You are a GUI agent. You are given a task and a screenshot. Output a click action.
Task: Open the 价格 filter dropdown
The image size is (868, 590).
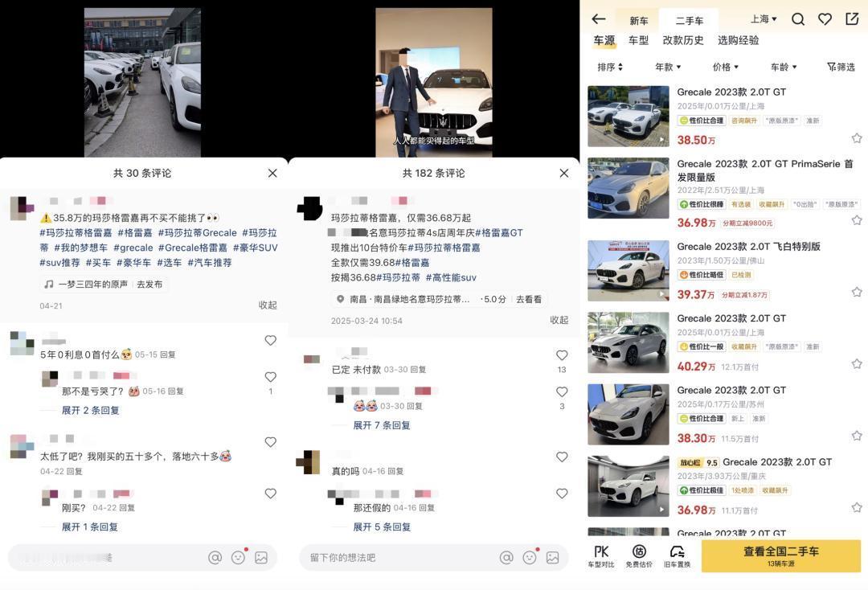click(x=725, y=67)
